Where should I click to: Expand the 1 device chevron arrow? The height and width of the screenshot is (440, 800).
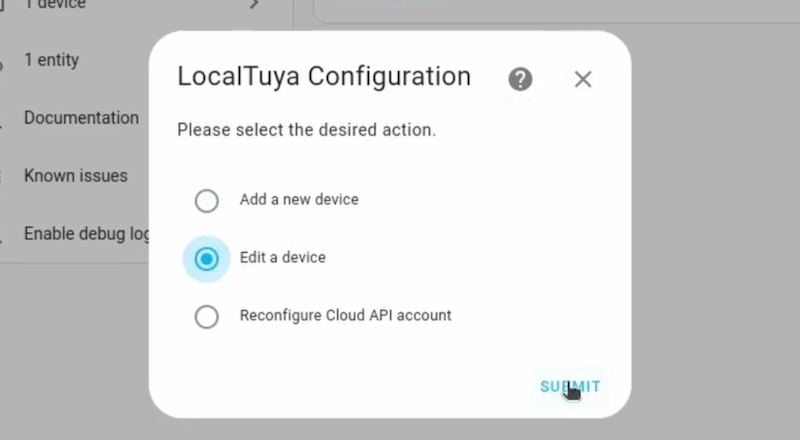255,5
